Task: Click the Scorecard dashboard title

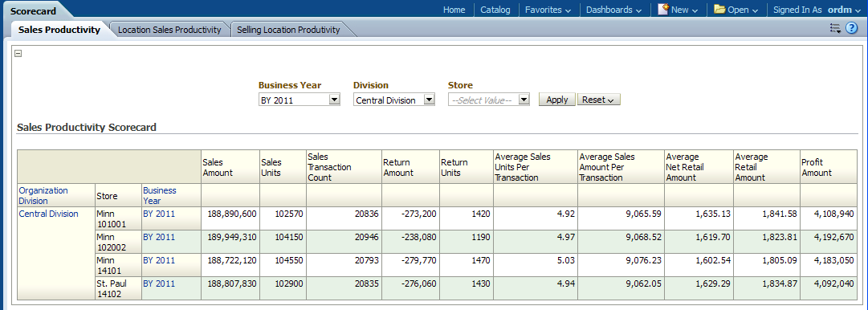Action: (33, 10)
